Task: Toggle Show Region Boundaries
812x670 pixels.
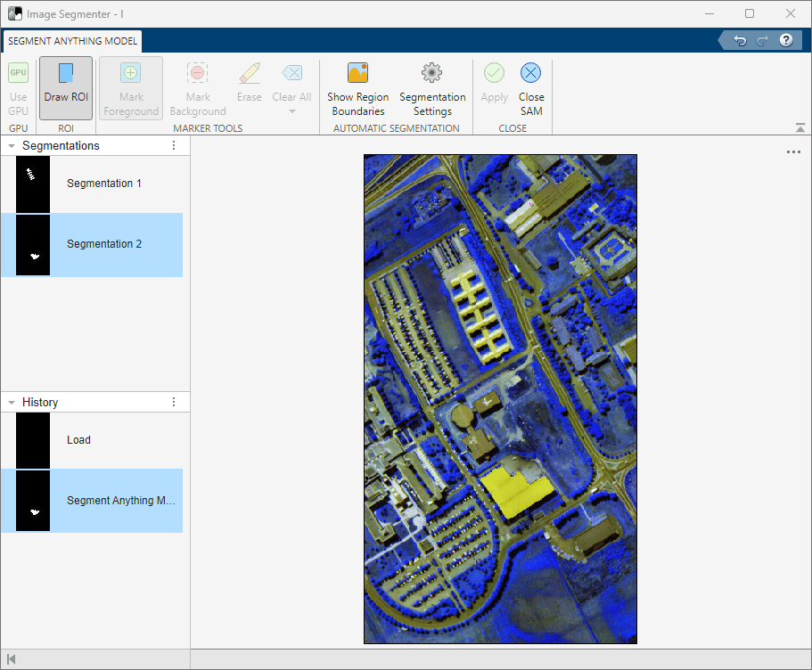Action: (x=357, y=87)
